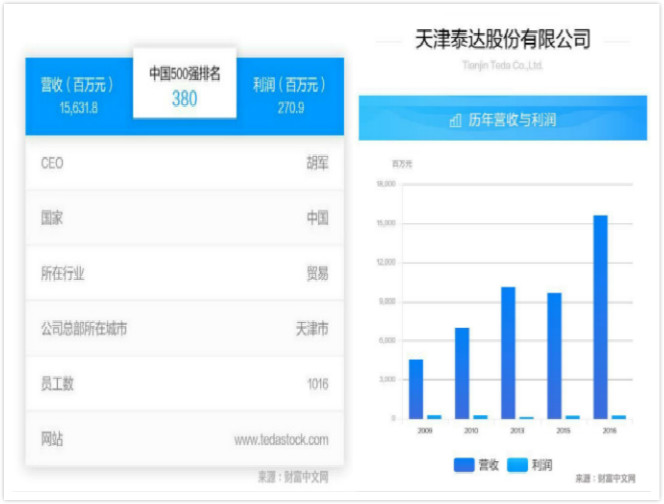Select the 营收（百万元） tab

click(x=79, y=95)
